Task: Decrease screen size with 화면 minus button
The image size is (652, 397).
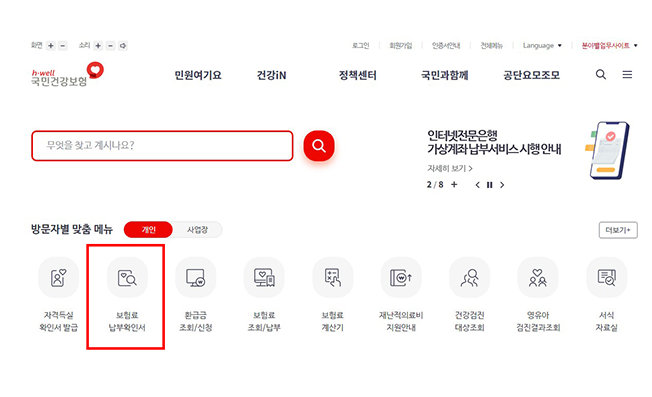Action: (63, 46)
